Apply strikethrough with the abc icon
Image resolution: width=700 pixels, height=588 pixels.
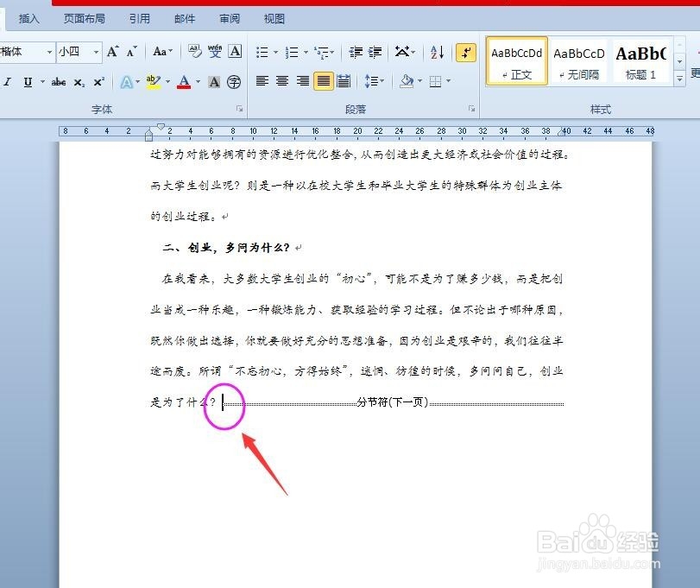59,82
